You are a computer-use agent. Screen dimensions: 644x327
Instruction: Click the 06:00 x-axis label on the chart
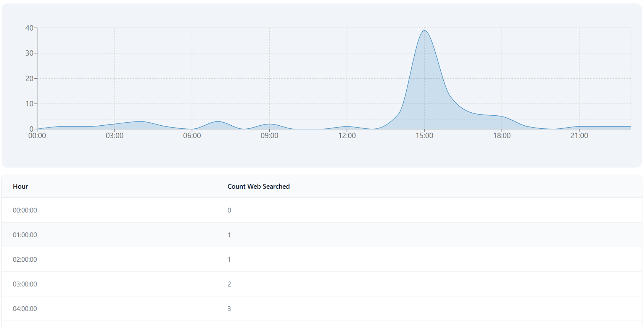[x=192, y=136]
